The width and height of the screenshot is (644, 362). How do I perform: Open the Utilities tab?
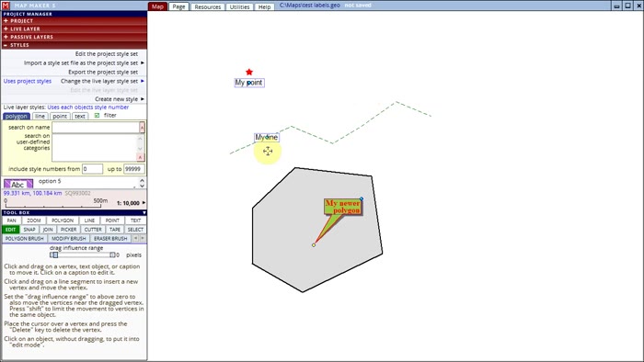pos(239,7)
